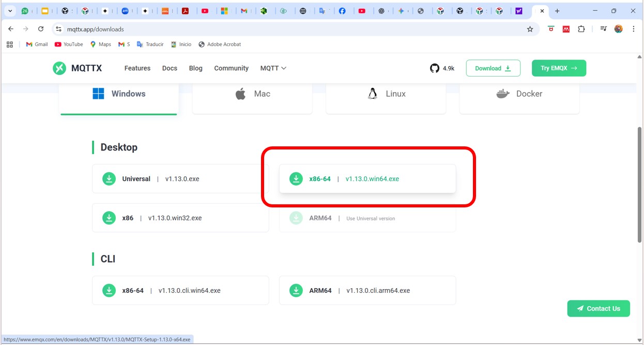Switch to the Gmail browser tab
Screen dimensions: 644x345
coord(244,11)
